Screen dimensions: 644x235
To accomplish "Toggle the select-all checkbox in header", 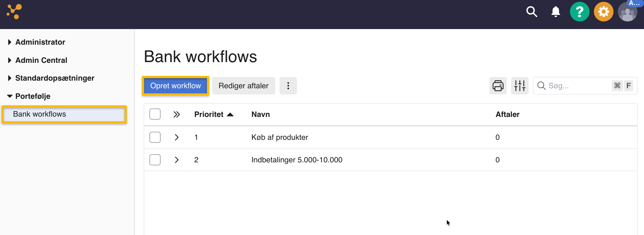I will point(155,114).
